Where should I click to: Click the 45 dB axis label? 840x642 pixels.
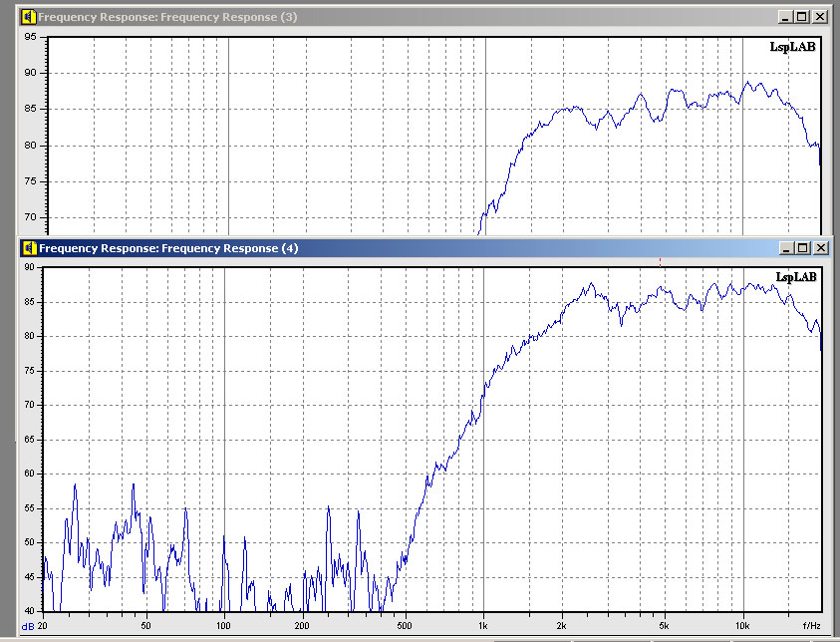(x=29, y=577)
